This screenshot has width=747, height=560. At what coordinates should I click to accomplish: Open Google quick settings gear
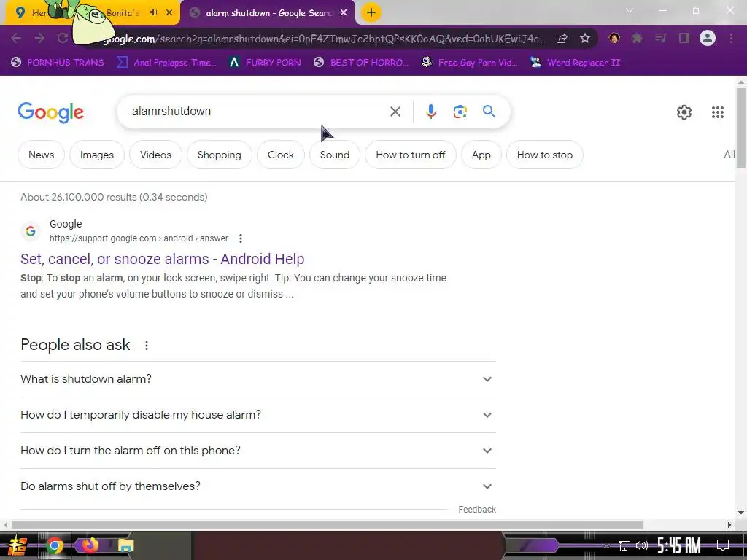[684, 112]
